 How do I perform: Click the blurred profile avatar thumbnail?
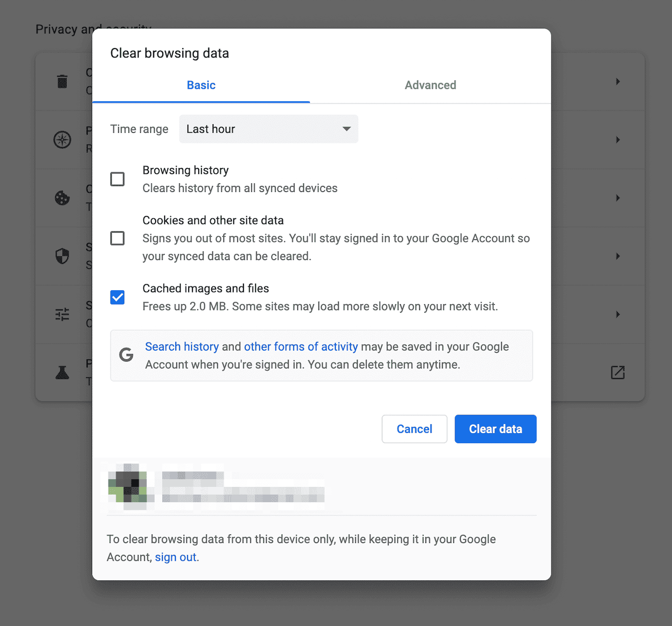click(130, 486)
